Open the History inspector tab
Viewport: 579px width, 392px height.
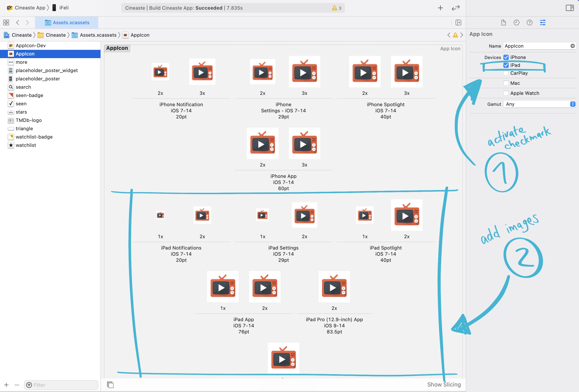[516, 23]
